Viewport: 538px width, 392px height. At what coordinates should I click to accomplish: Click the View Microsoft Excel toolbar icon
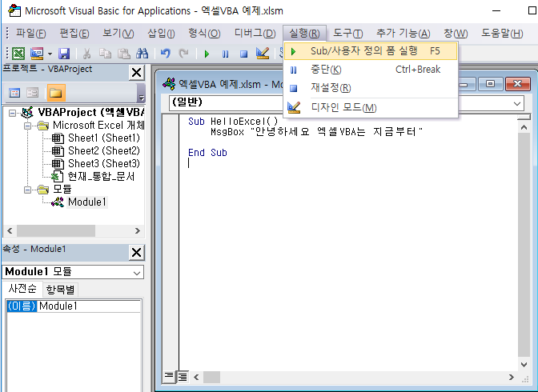tap(18, 54)
